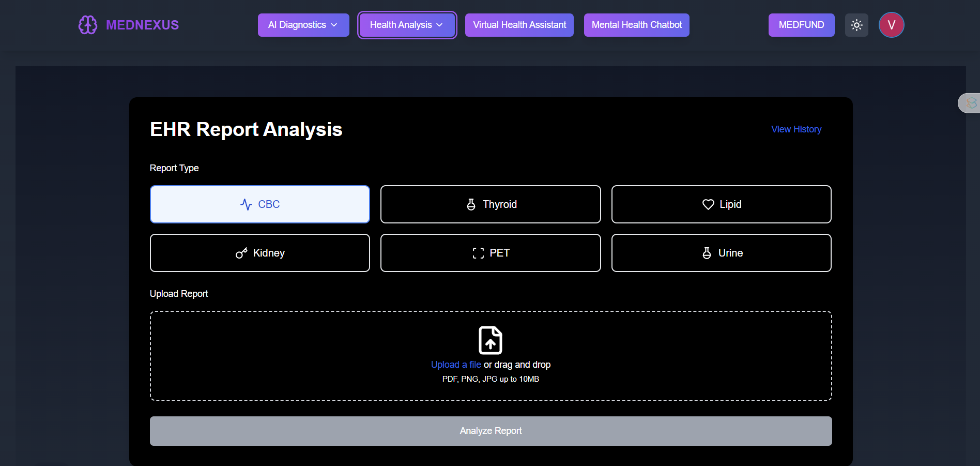Viewport: 980px width, 466px height.
Task: Expand the Health Analysis dropdown
Action: pyautogui.click(x=407, y=25)
